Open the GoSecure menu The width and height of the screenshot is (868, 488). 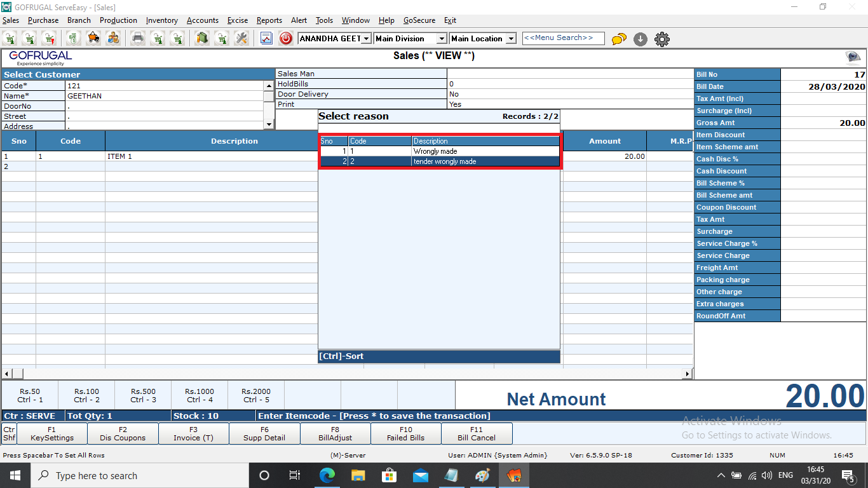(419, 20)
